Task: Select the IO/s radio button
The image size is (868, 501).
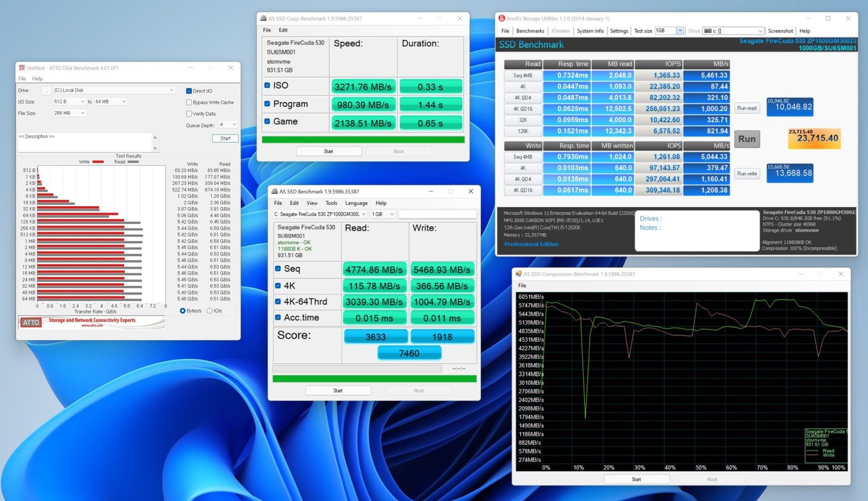Action: click(209, 311)
